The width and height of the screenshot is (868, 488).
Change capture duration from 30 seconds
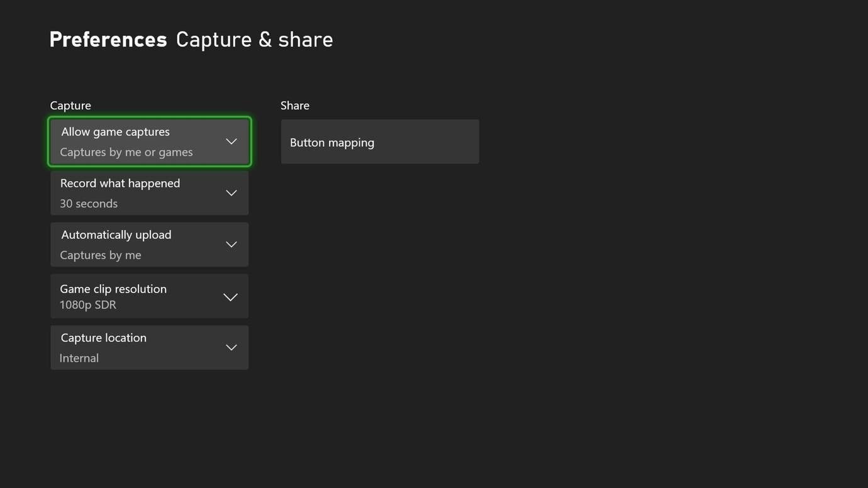point(149,192)
